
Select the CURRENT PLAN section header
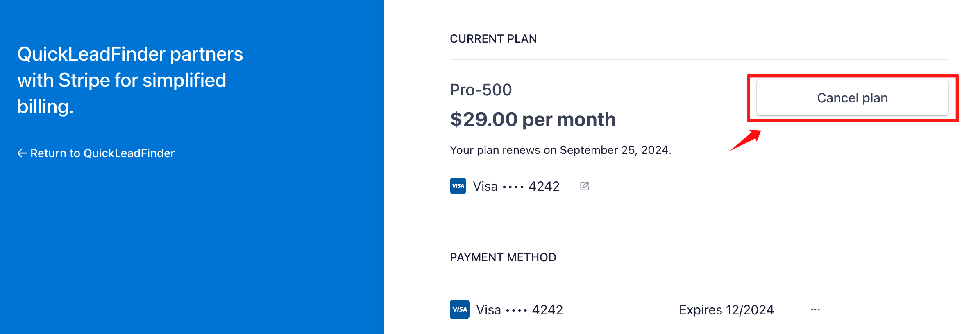(494, 38)
